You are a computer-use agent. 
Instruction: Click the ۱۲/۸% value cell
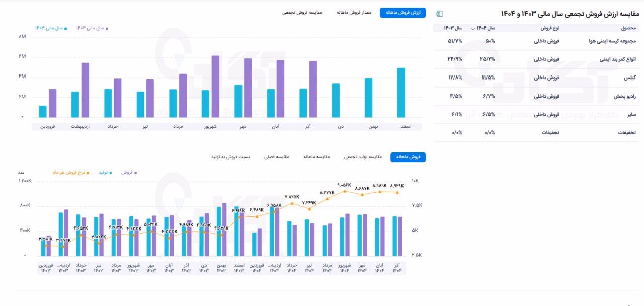pyautogui.click(x=455, y=78)
